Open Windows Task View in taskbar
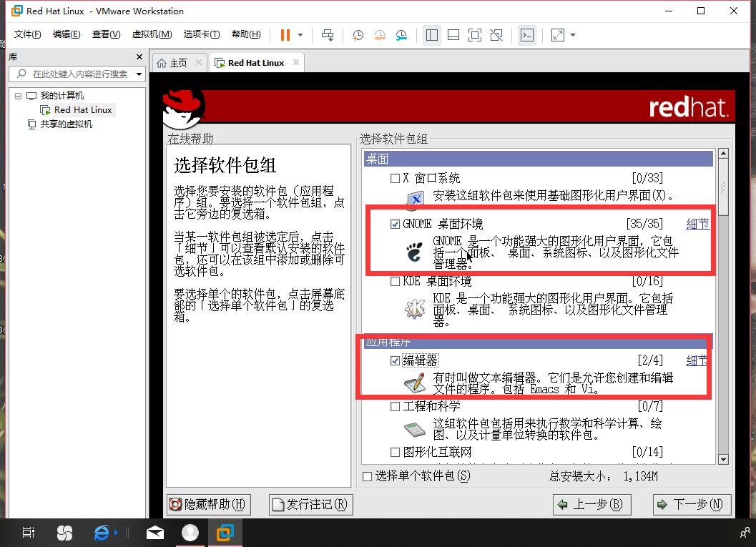The width and height of the screenshot is (756, 547). 29,533
